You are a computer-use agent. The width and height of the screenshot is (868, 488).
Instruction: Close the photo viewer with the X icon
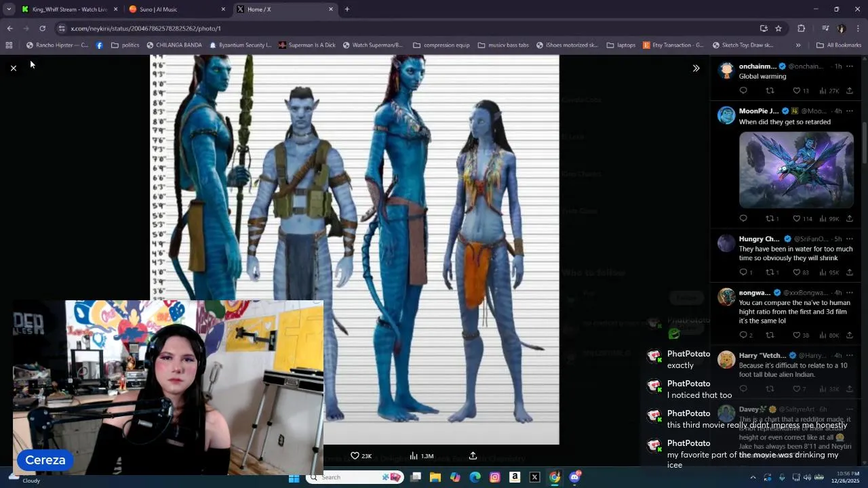coord(13,68)
